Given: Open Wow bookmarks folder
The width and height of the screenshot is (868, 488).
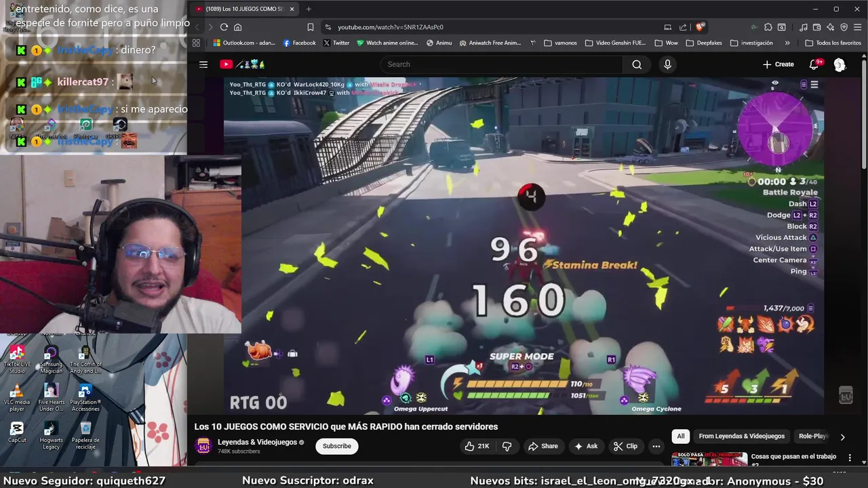Looking at the screenshot, I should coord(665,43).
